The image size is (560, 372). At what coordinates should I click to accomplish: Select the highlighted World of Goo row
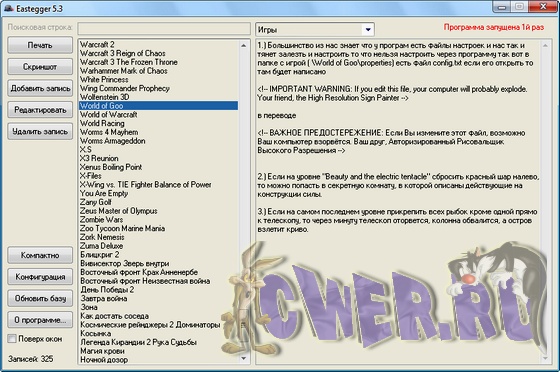158,106
